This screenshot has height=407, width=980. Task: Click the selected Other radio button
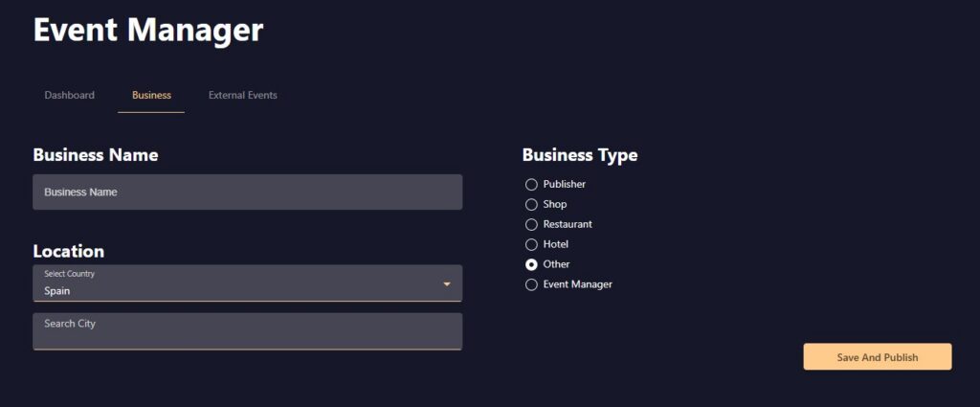tap(532, 264)
